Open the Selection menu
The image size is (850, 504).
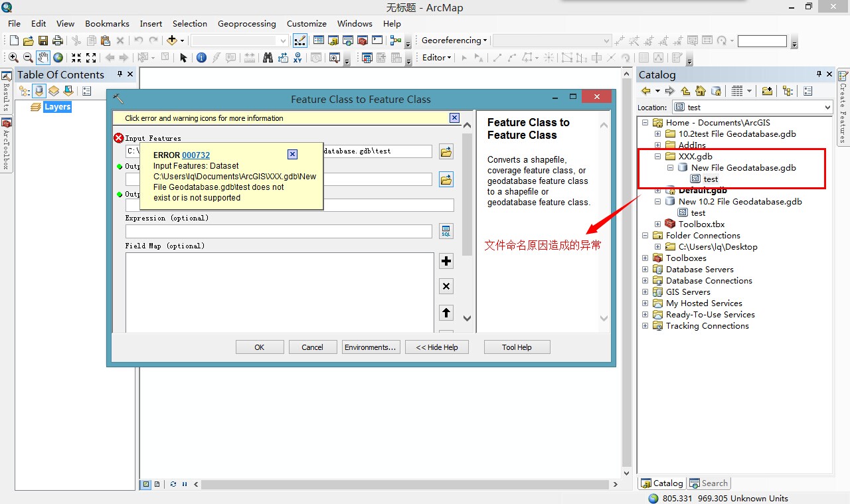coord(190,23)
